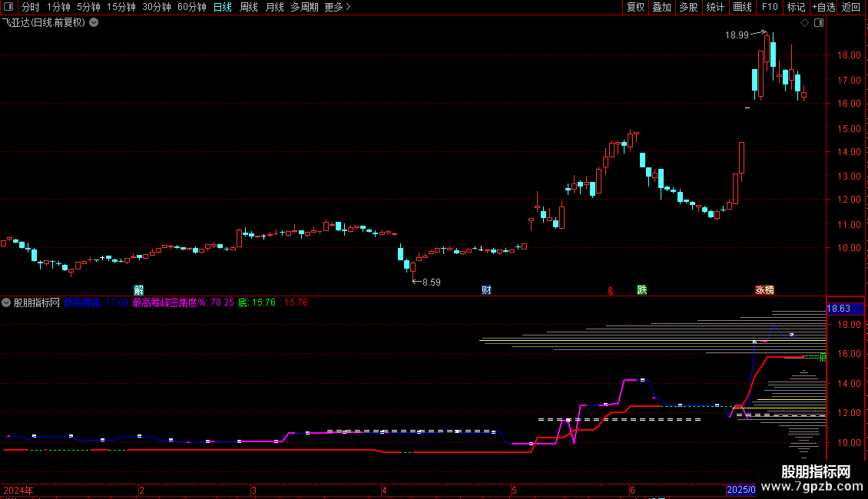The image size is (868, 499).
Task: Click the 财 financial report marker
Action: (x=486, y=290)
